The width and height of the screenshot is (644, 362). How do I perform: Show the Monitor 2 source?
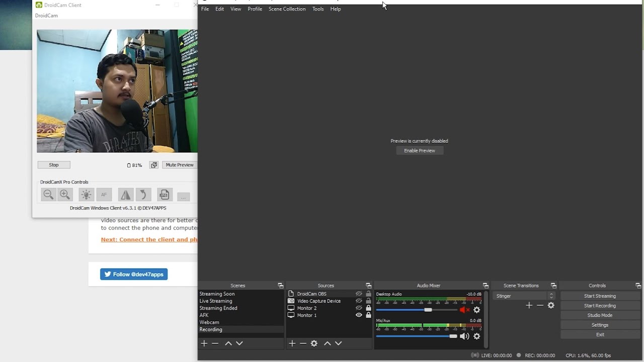[359, 308]
